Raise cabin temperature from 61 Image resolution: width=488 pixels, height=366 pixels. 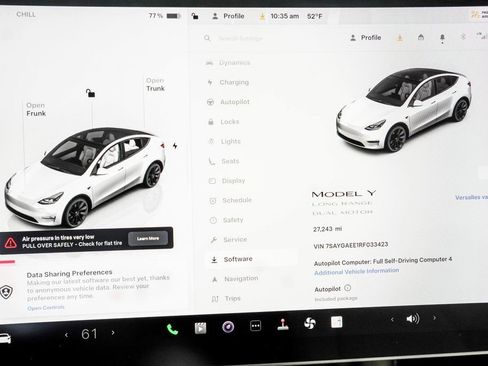[x=113, y=332]
